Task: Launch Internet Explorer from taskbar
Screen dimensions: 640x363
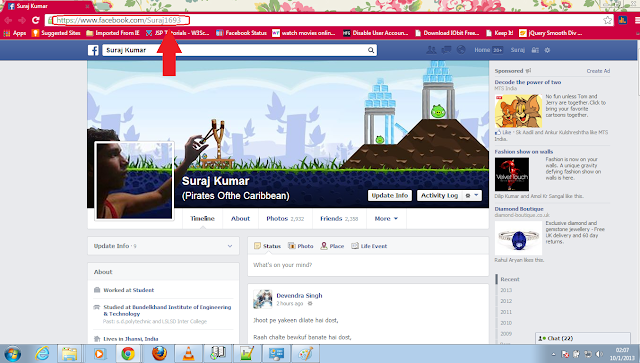Action: (42, 354)
